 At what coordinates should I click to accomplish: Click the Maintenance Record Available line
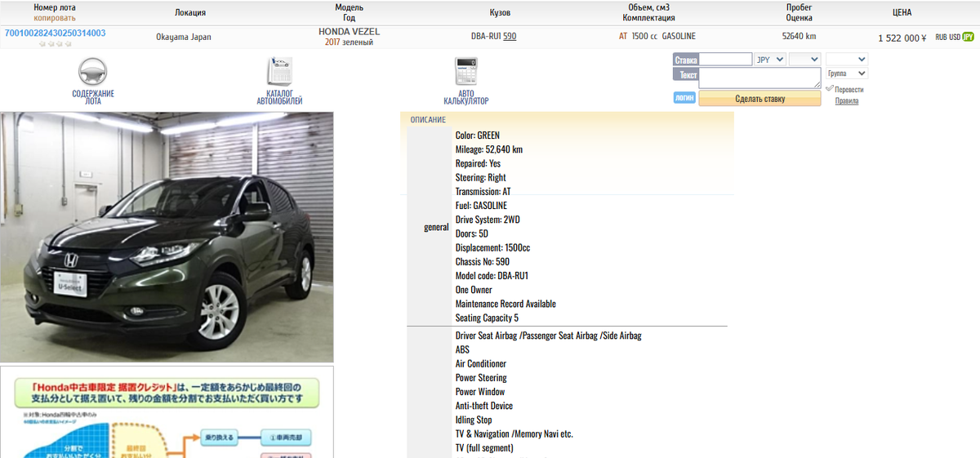506,304
